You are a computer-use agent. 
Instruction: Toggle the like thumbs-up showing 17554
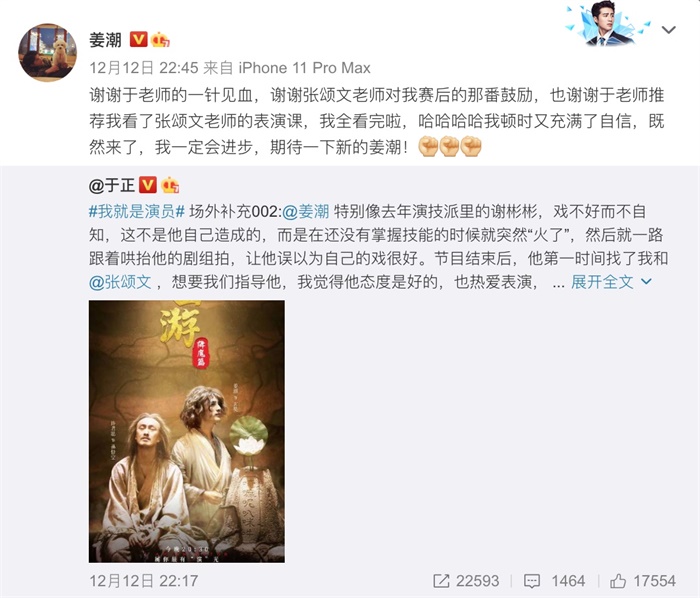(x=618, y=581)
